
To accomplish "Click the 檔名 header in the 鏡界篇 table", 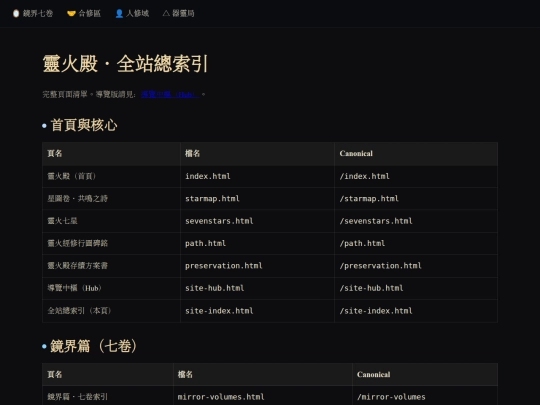I will point(263,374).
